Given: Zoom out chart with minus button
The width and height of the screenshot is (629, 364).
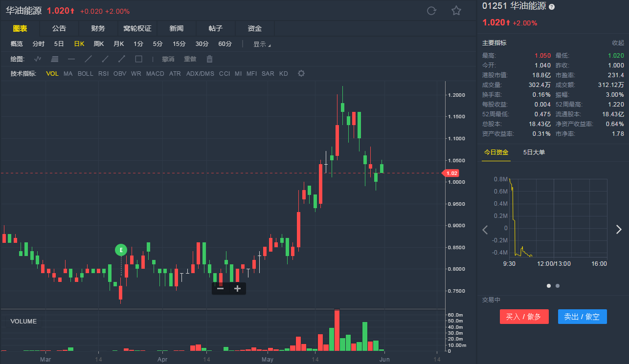Looking at the screenshot, I should [x=221, y=288].
